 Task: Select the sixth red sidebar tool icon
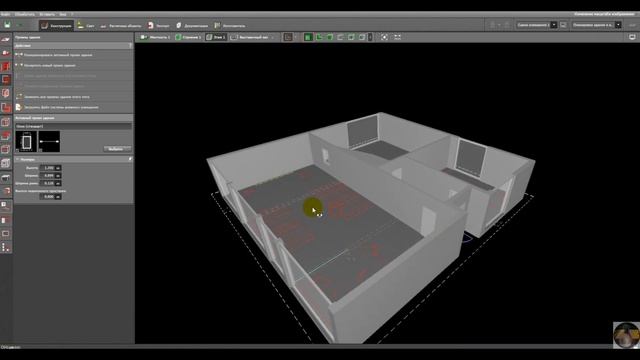[6, 108]
